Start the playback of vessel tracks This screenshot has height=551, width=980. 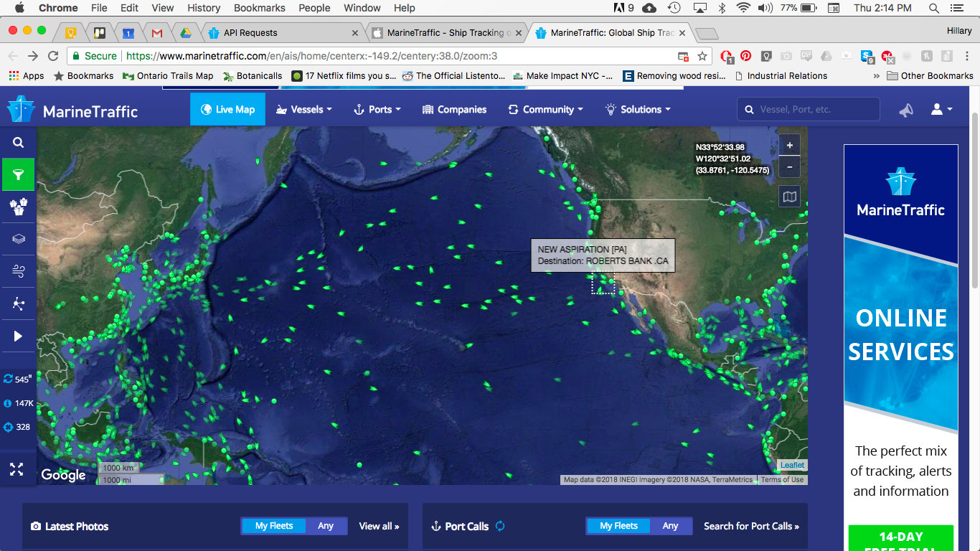click(18, 336)
